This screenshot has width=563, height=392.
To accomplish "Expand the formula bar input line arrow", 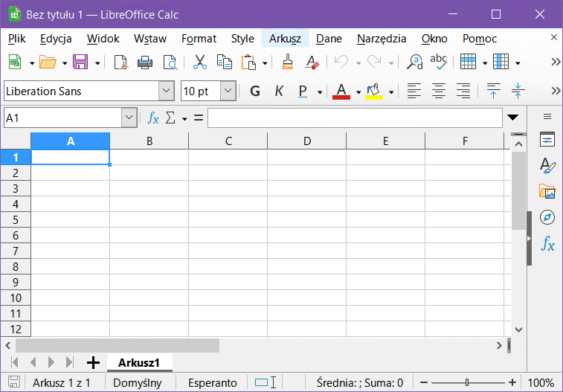I will (512, 118).
